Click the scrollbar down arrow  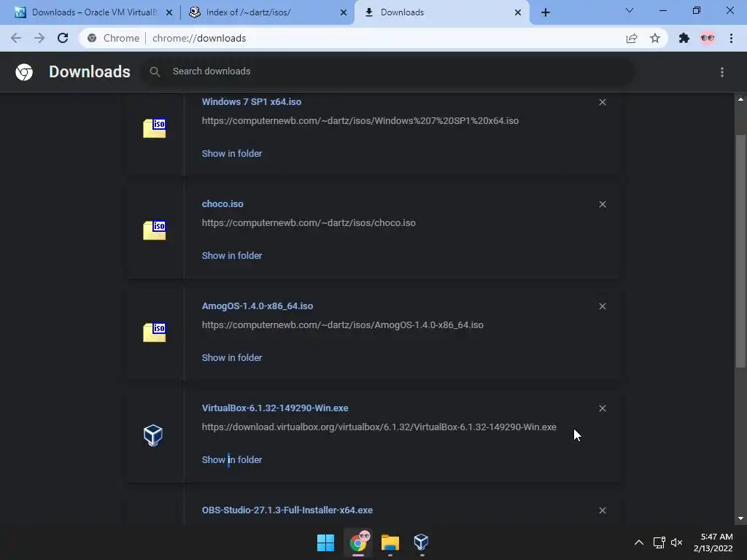(x=740, y=518)
